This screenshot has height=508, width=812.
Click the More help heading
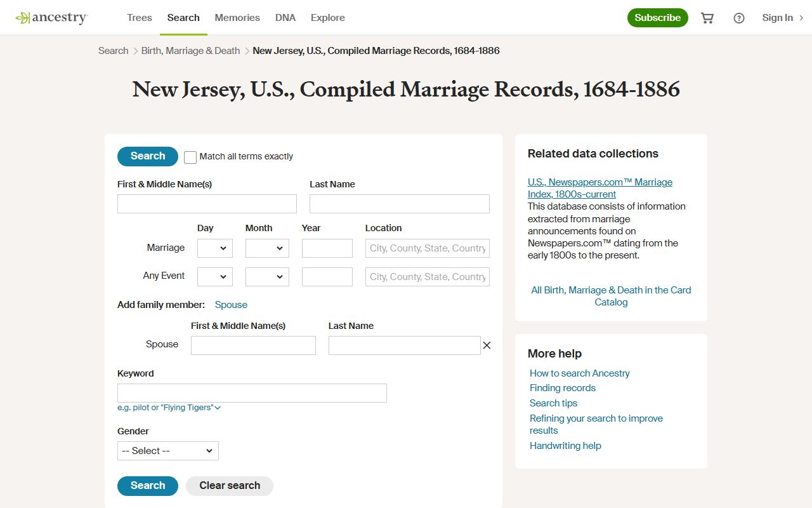click(x=554, y=354)
